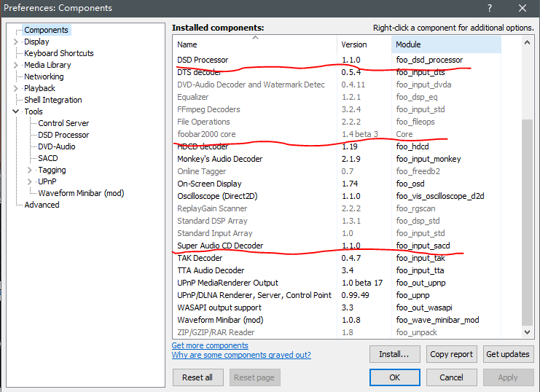Click the Get updates button

pos(507,354)
